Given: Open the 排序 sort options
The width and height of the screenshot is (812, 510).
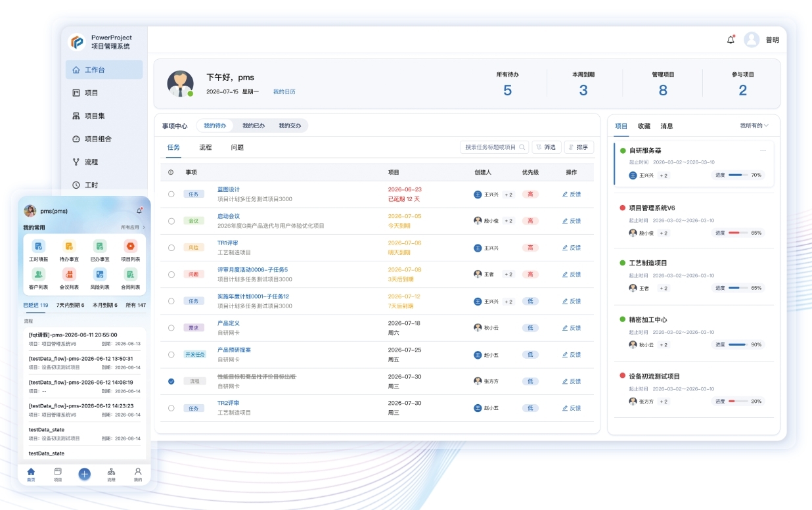Looking at the screenshot, I should click(x=579, y=147).
